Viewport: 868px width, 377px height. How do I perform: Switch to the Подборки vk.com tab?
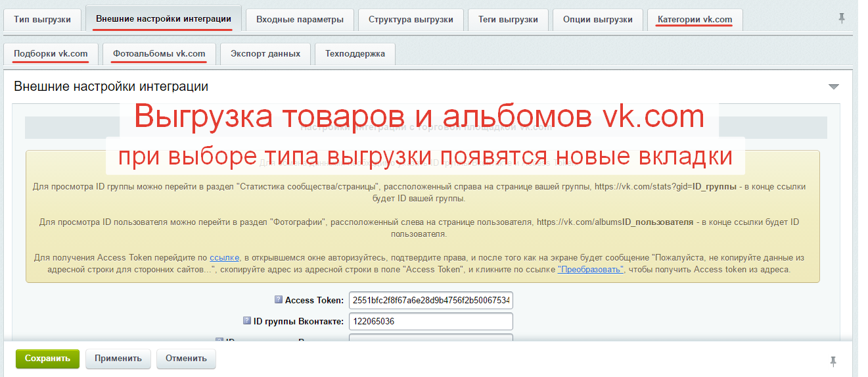pyautogui.click(x=51, y=54)
